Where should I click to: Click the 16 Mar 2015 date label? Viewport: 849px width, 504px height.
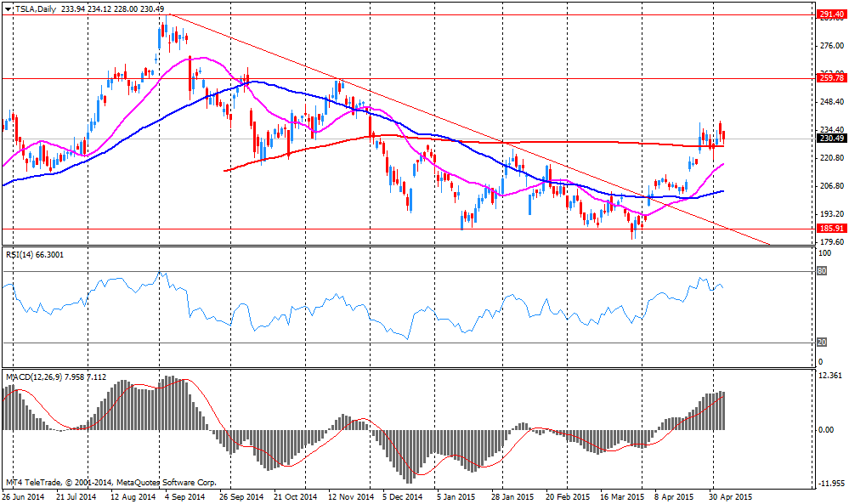622,496
